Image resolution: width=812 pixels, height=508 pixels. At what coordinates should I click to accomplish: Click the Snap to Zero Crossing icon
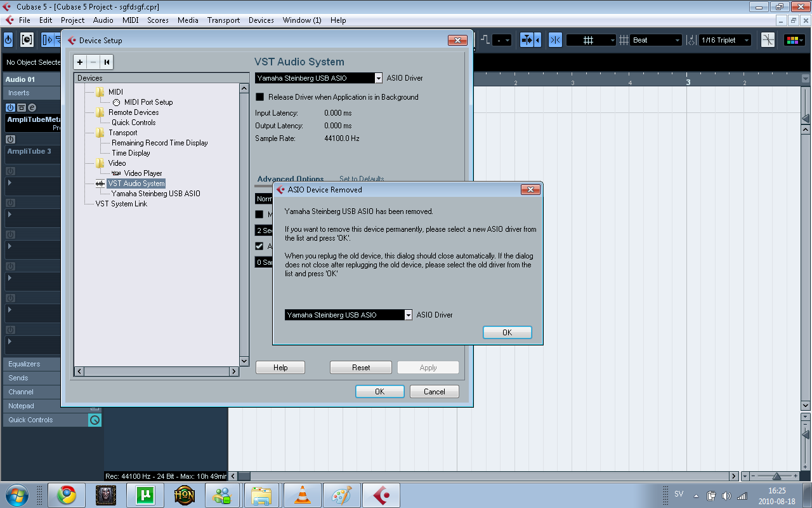click(x=556, y=40)
